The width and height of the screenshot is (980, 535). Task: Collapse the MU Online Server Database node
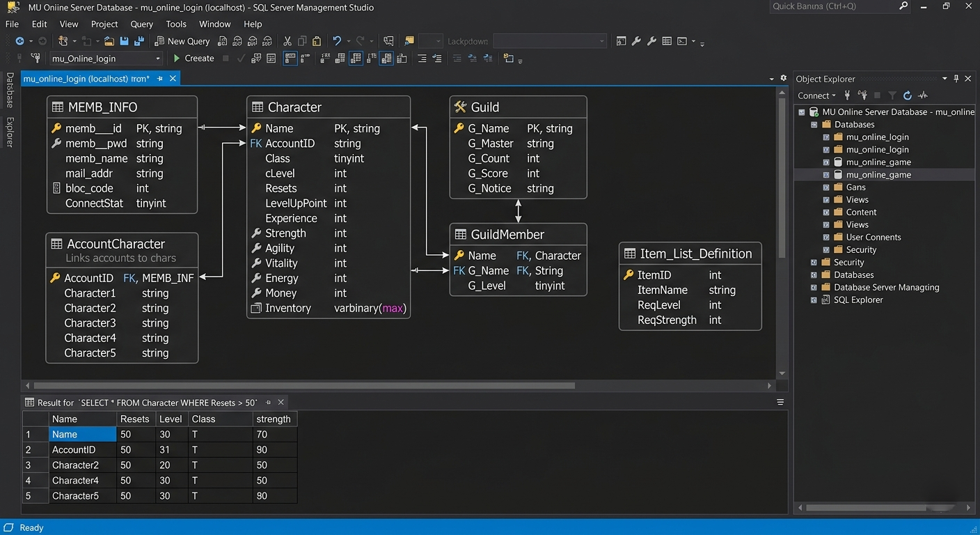click(802, 112)
